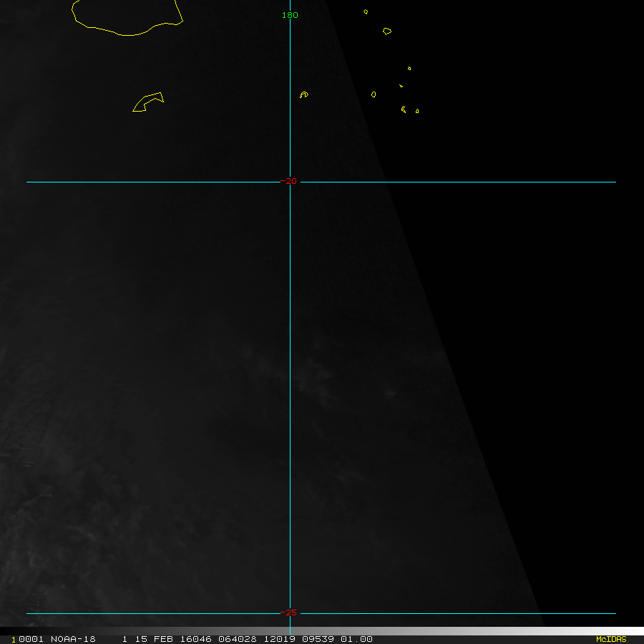Click the red -25 latitude label

(290, 613)
